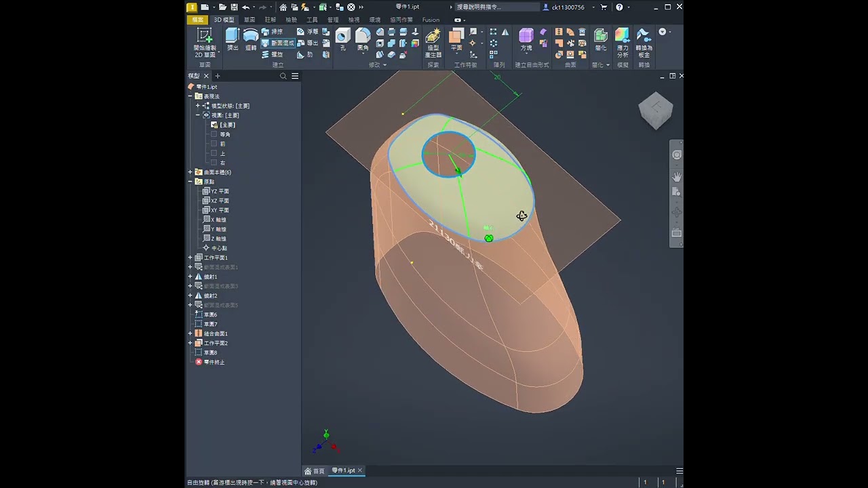Open the Help question mark icon
Screen dimensions: 868x488
619,7
